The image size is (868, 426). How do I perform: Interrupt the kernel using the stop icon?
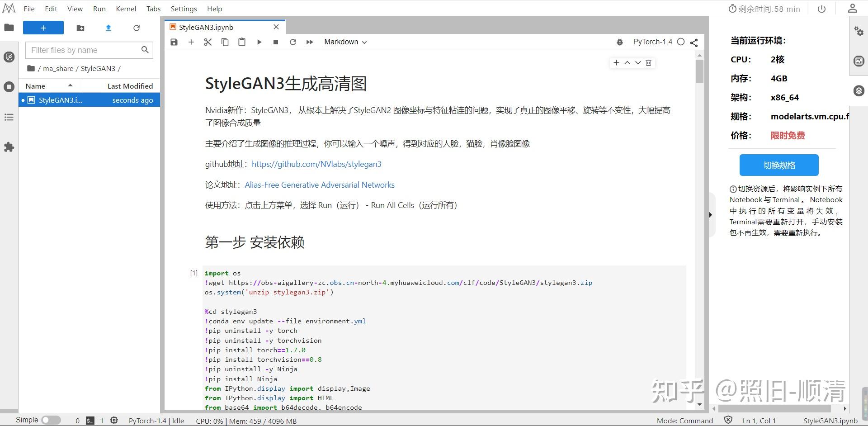click(276, 42)
